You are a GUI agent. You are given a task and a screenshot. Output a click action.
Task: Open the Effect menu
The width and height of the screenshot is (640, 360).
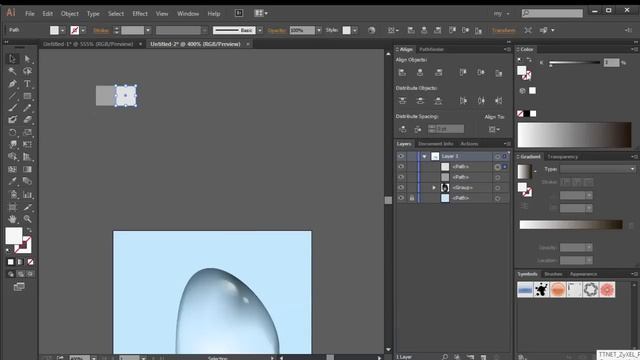pyautogui.click(x=140, y=13)
